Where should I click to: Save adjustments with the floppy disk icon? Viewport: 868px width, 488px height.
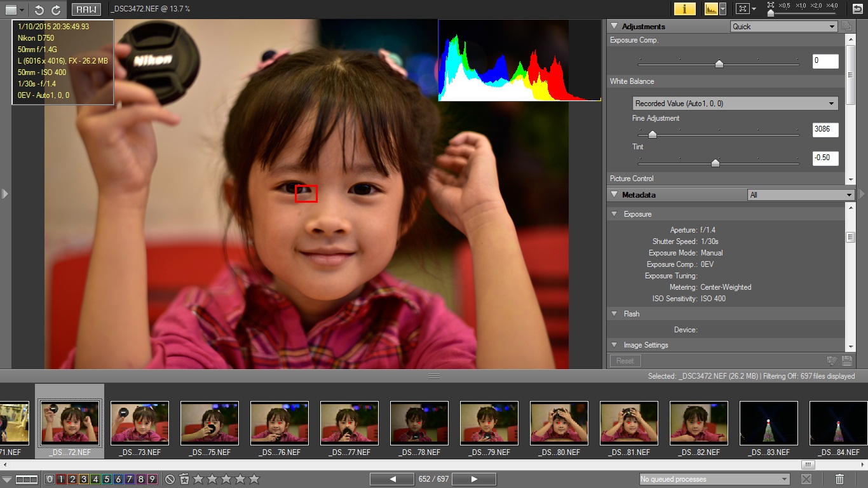click(x=846, y=361)
